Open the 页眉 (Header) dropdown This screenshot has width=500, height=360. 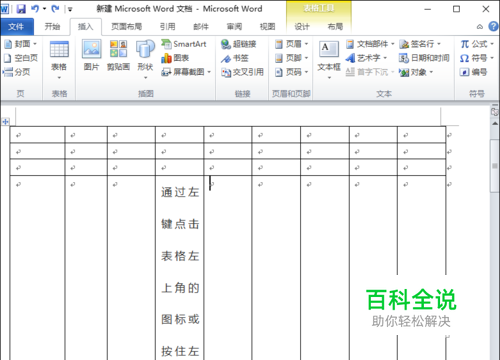pos(291,44)
